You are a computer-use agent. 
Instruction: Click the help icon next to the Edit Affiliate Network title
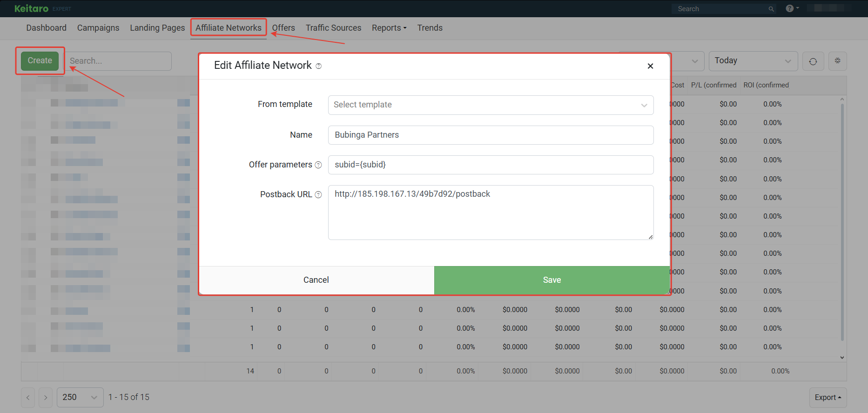pyautogui.click(x=319, y=66)
